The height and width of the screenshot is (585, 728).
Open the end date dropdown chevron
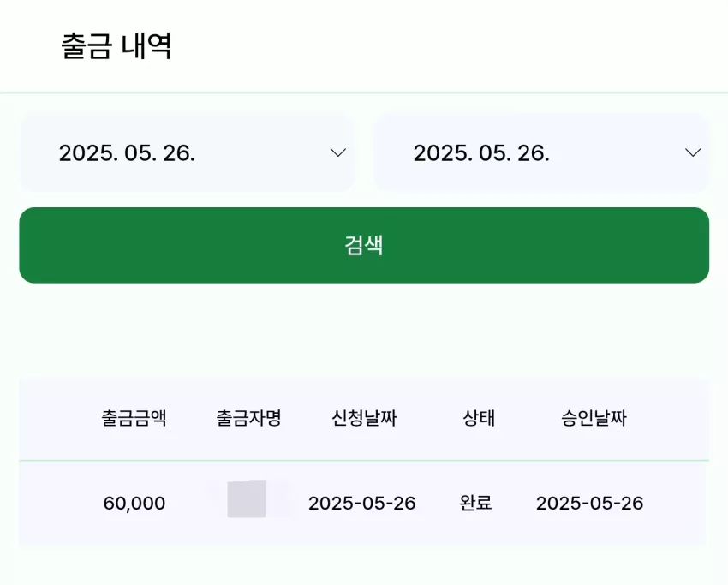pos(693,152)
